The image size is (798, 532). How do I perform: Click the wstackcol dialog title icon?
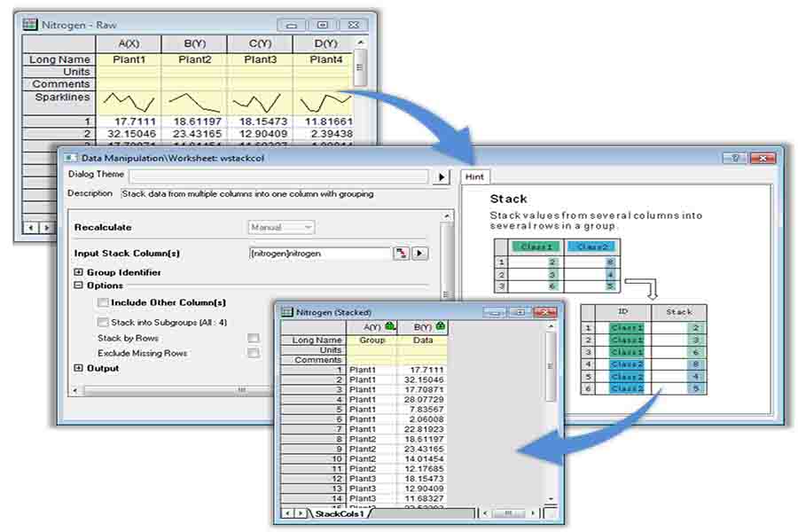[71, 158]
